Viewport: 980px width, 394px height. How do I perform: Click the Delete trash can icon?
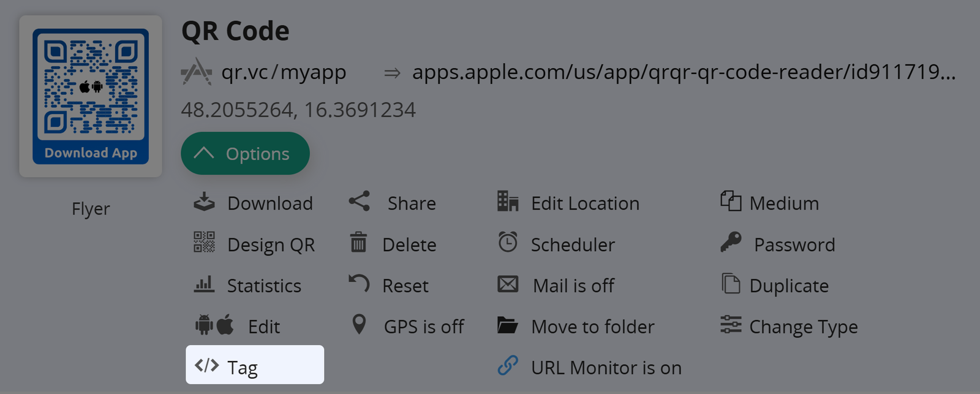pos(358,243)
